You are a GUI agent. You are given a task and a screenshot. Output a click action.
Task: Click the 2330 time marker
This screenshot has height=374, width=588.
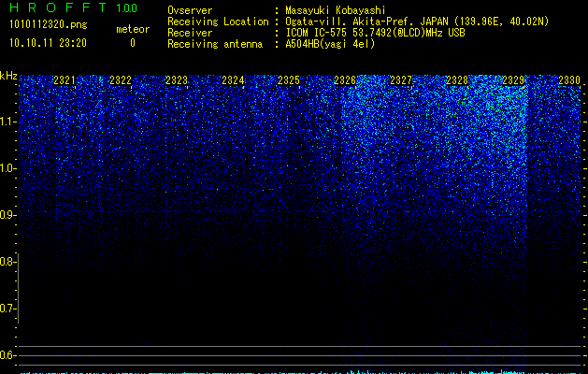pos(569,79)
